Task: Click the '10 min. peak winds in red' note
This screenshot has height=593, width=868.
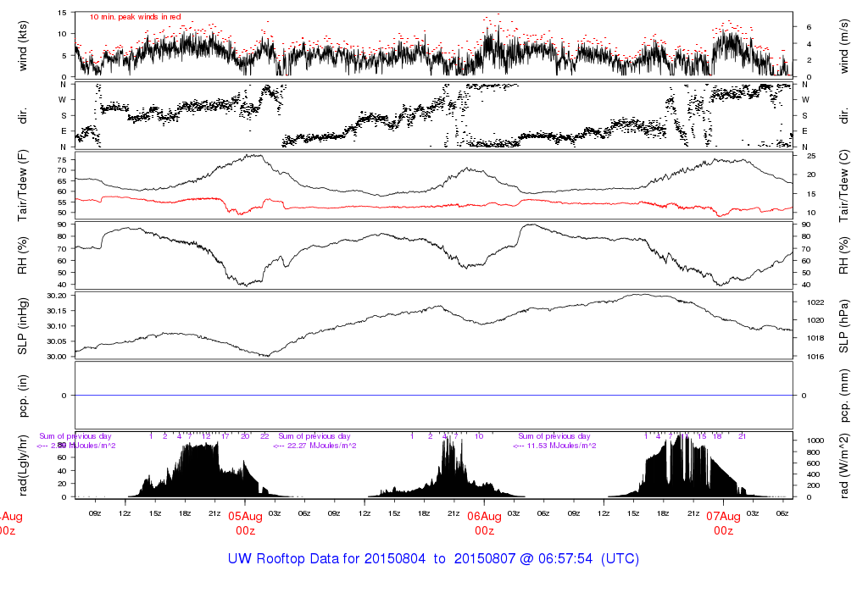Action: pyautogui.click(x=135, y=17)
